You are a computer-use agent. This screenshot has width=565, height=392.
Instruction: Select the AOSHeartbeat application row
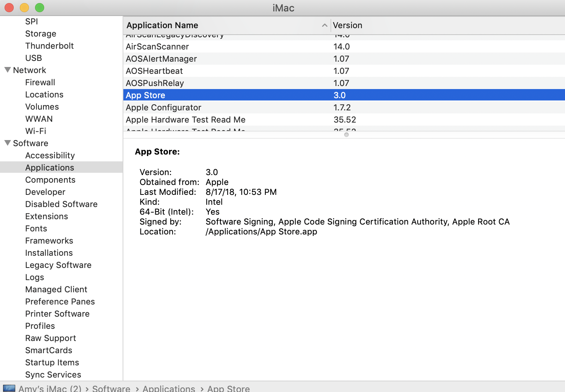(x=344, y=71)
